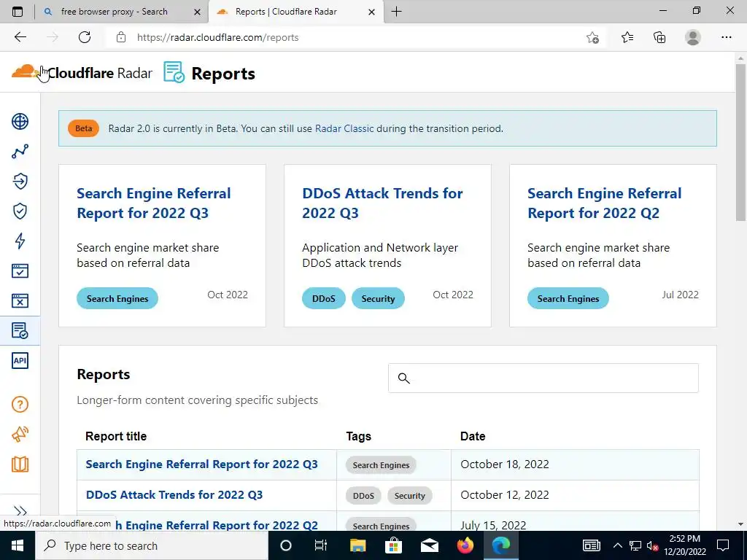This screenshot has width=747, height=560.
Task: Select the shield checkmark icon in sidebar
Action: [x=20, y=211]
